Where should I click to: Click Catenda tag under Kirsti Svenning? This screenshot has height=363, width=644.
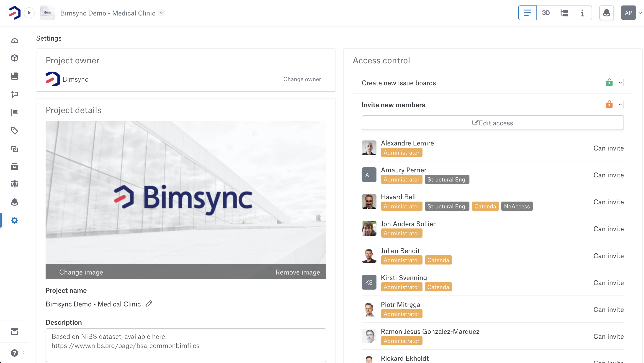(438, 287)
